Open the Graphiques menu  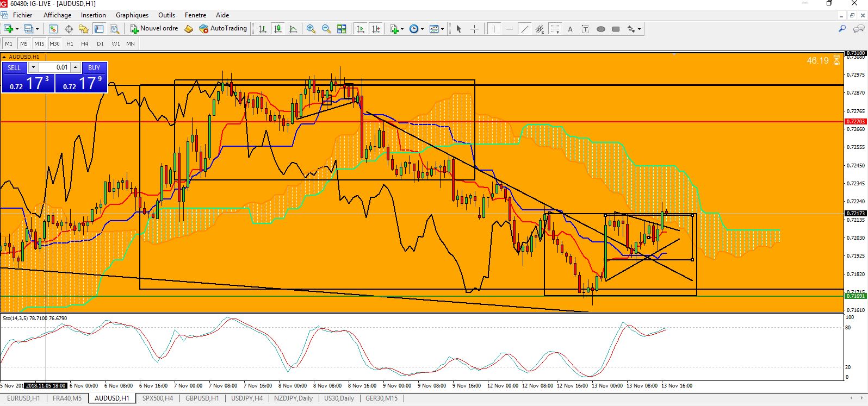pos(132,15)
